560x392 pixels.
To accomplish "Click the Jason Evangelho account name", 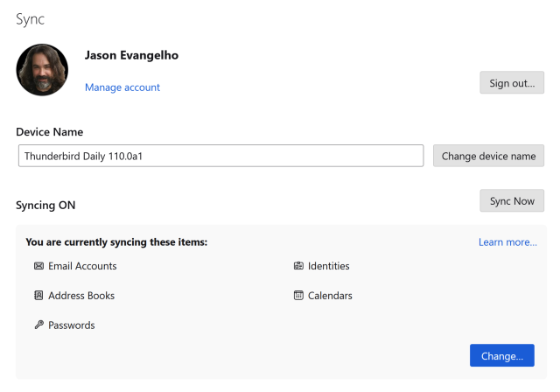I will (131, 55).
